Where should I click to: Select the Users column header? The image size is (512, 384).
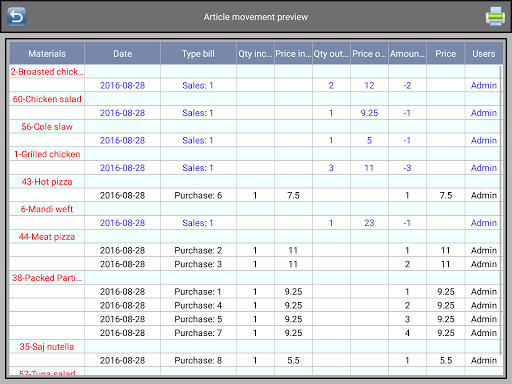pos(484,53)
